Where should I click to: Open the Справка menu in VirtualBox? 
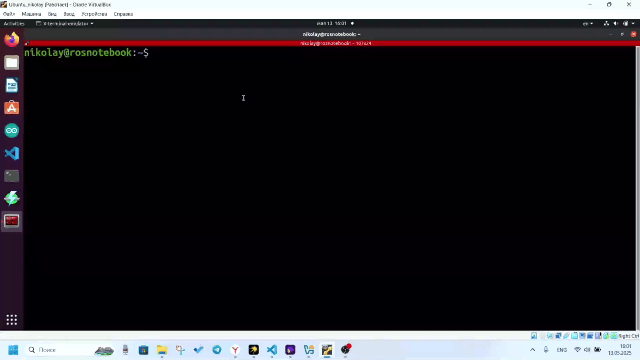(123, 14)
